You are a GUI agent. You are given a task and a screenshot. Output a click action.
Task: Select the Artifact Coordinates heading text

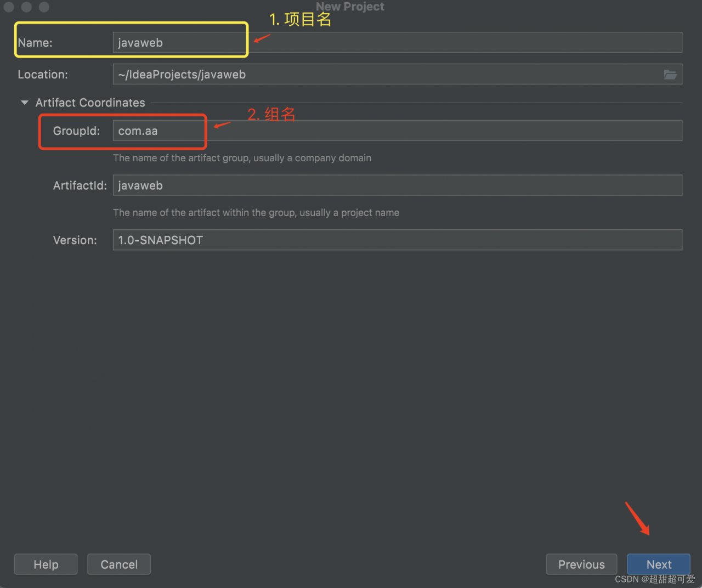(x=90, y=103)
